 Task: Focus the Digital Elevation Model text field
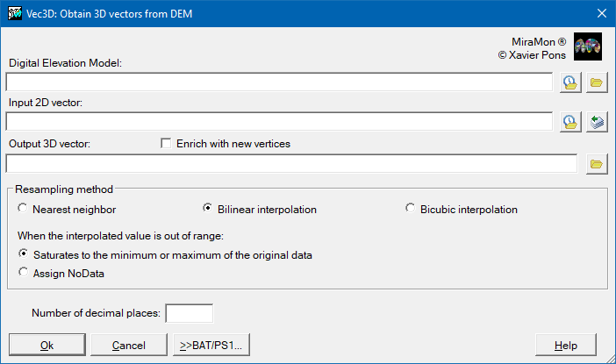click(279, 82)
